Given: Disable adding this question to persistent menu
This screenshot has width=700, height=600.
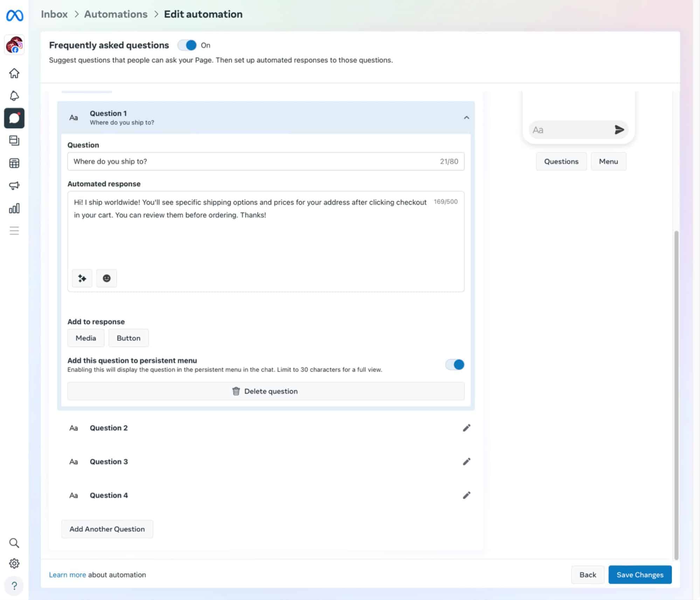Looking at the screenshot, I should (x=454, y=364).
